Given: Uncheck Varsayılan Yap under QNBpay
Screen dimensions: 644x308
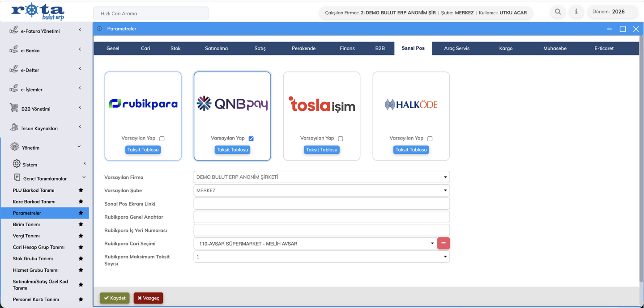Looking at the screenshot, I should point(251,139).
